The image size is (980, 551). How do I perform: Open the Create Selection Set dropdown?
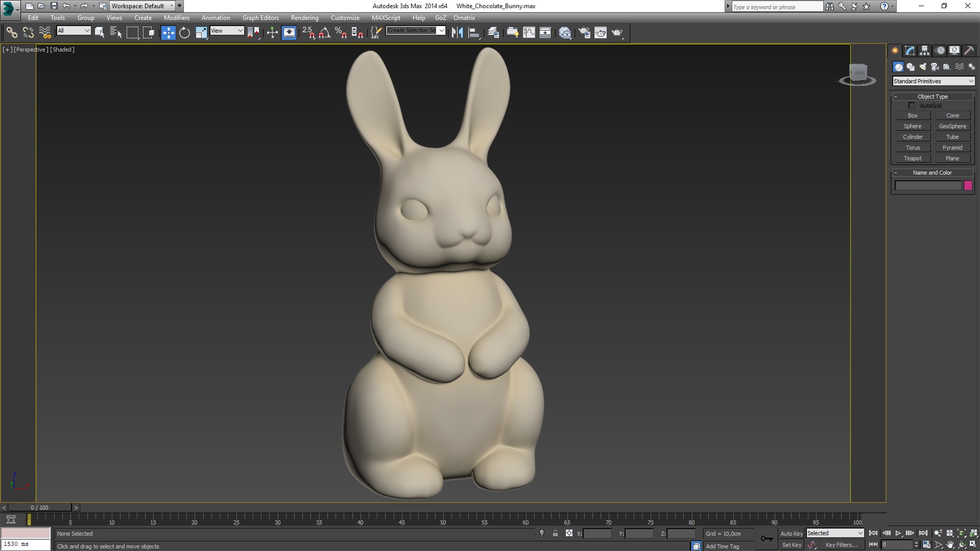(415, 31)
